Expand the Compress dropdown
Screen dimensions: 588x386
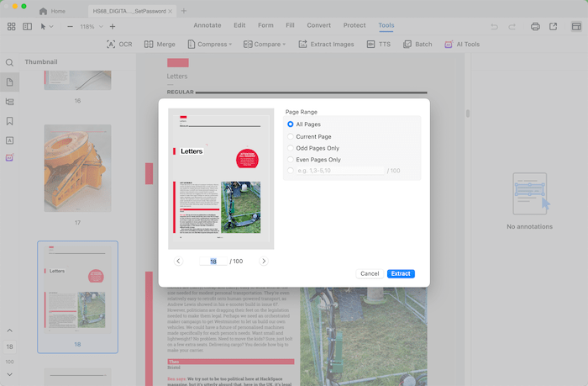pyautogui.click(x=212, y=44)
